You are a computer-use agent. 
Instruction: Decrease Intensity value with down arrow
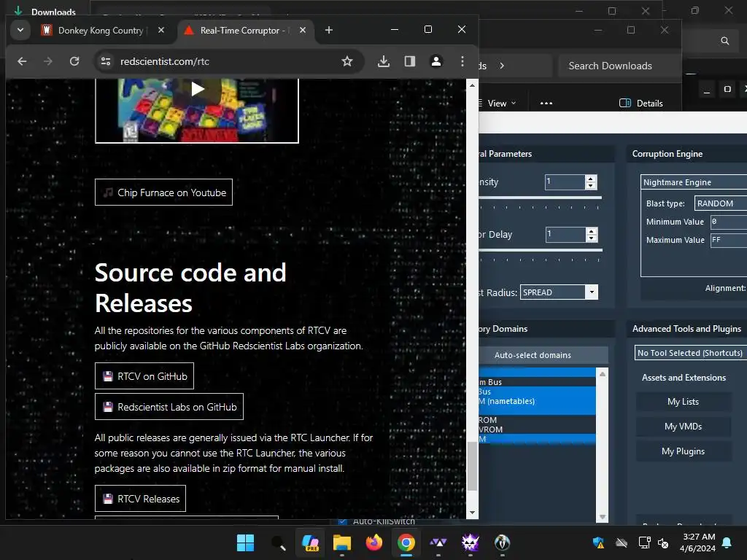pos(591,186)
